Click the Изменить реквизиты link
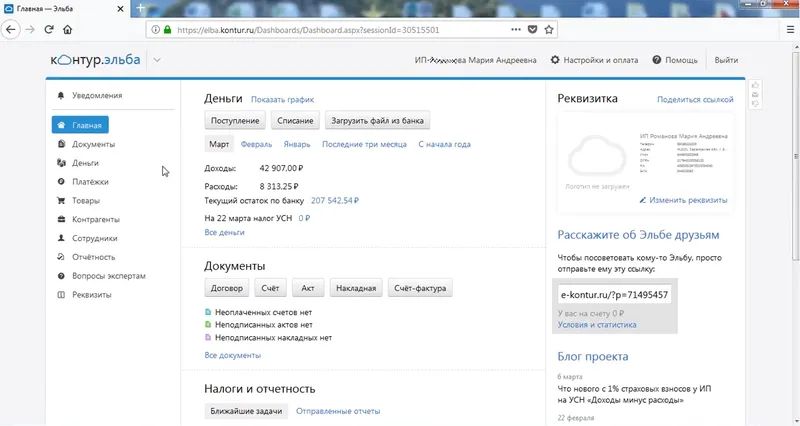Image resolution: width=800 pixels, height=426 pixels. (685, 200)
